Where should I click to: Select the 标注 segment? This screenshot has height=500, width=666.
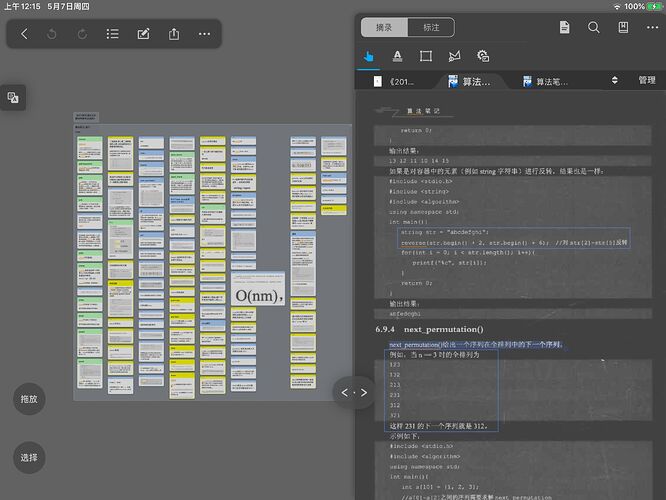pos(431,28)
